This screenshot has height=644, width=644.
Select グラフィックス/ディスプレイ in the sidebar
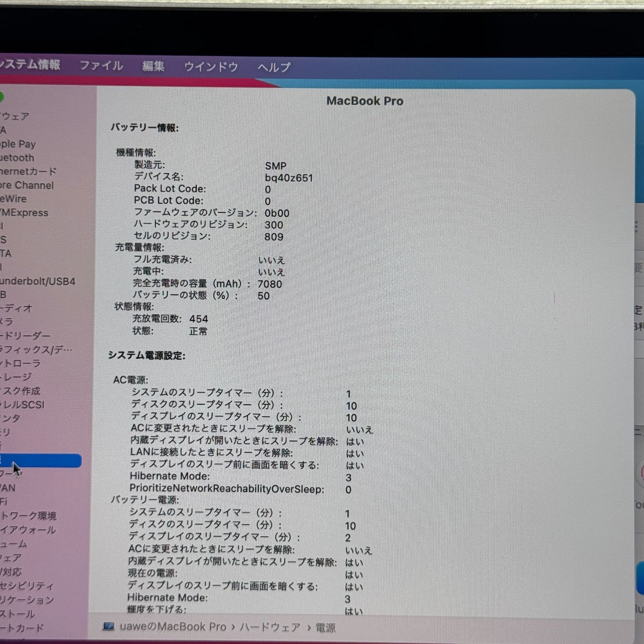(x=36, y=349)
